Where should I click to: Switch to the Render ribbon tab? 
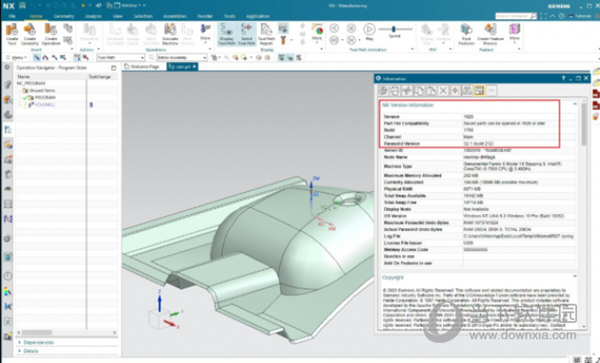(x=205, y=16)
